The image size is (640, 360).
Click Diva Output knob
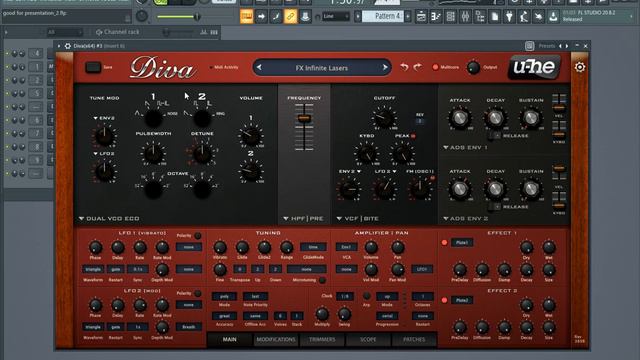point(473,67)
